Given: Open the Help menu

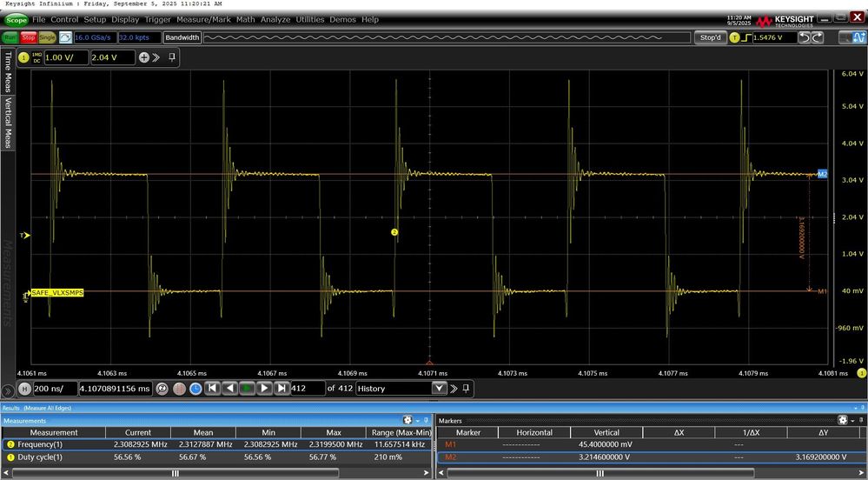Looking at the screenshot, I should click(x=370, y=19).
